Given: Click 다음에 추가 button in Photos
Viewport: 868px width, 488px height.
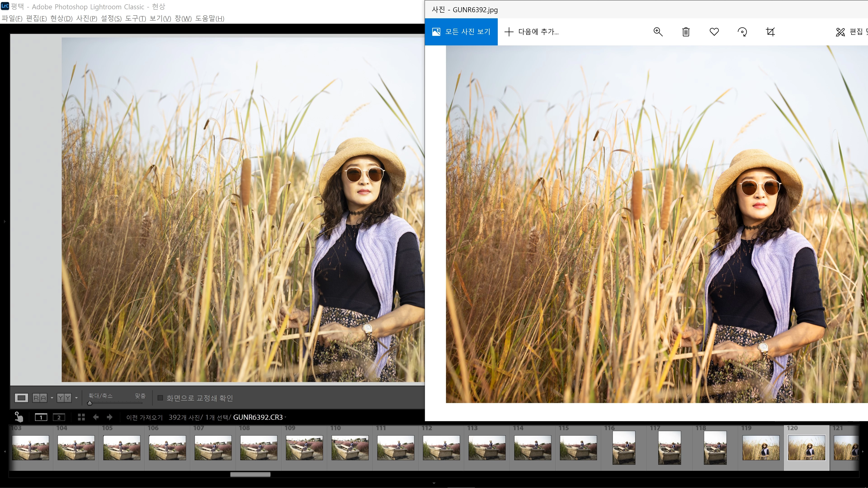Looking at the screenshot, I should pyautogui.click(x=531, y=32).
